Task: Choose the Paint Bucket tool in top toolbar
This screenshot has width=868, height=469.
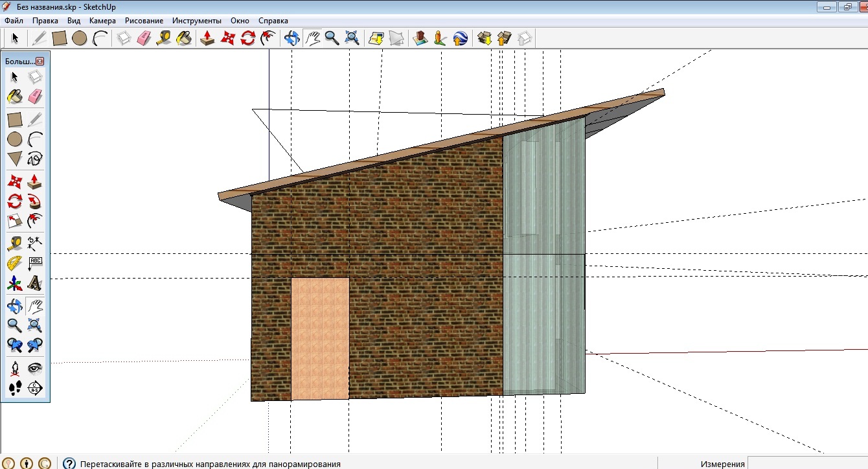Action: pyautogui.click(x=184, y=38)
